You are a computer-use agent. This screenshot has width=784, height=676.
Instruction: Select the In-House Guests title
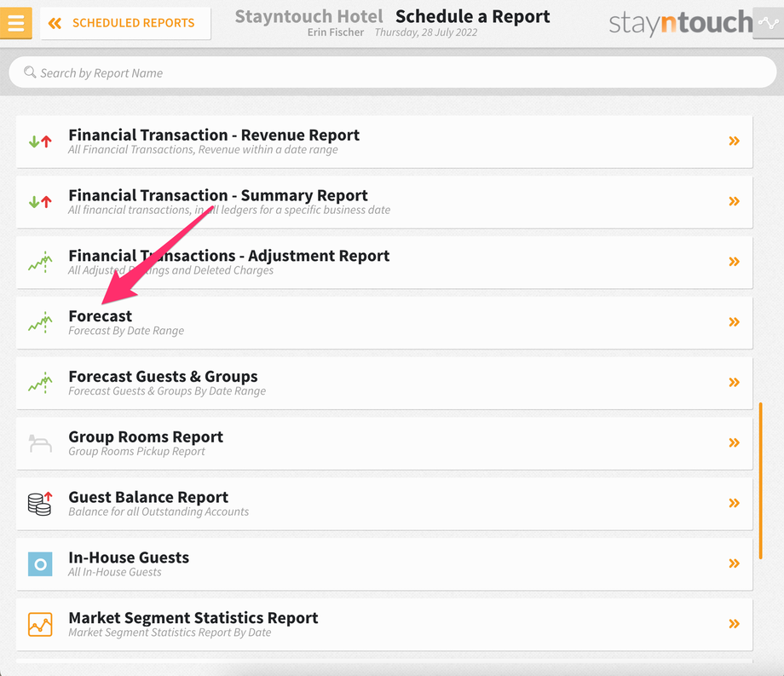point(129,558)
